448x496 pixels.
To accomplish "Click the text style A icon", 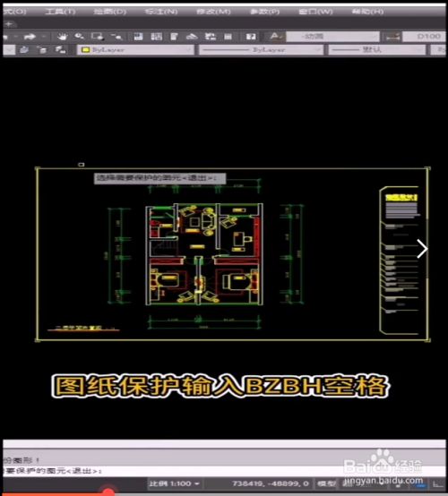I will pyautogui.click(x=275, y=37).
